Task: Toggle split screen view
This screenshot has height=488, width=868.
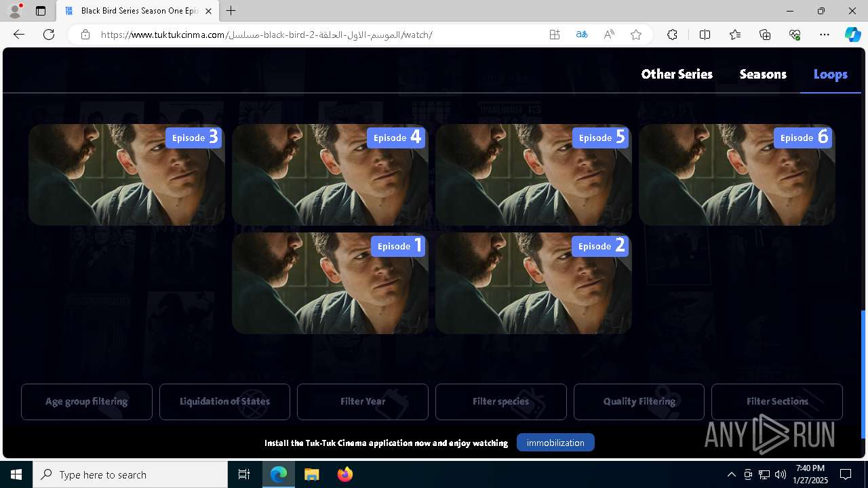Action: [x=705, y=35]
